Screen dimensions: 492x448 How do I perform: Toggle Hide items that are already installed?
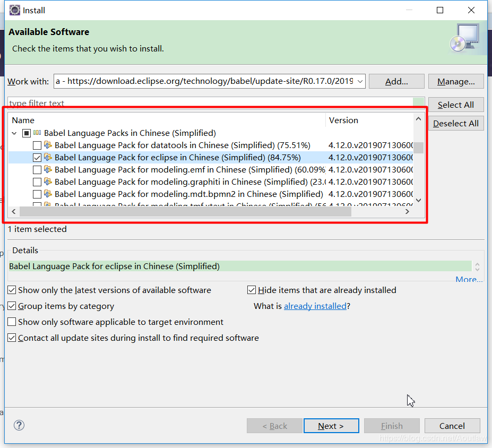252,290
